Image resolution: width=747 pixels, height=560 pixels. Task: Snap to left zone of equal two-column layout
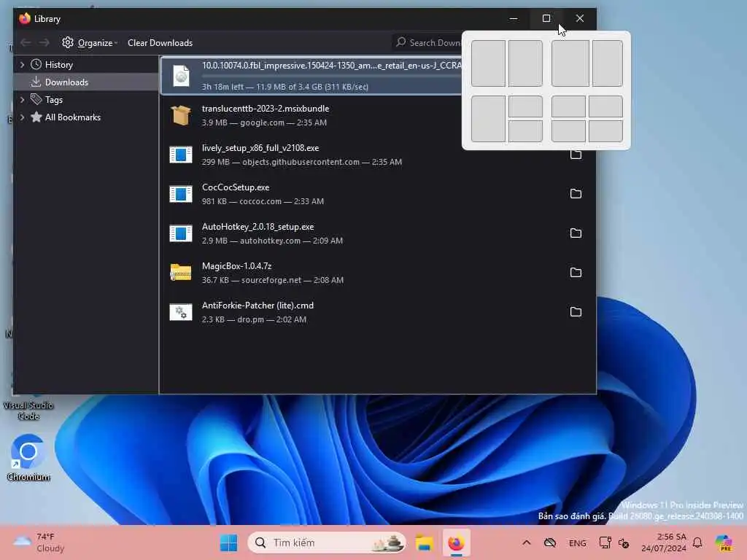(488, 63)
